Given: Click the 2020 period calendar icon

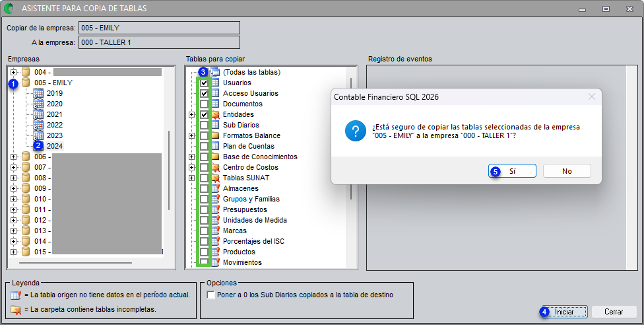Looking at the screenshot, I should tap(38, 104).
